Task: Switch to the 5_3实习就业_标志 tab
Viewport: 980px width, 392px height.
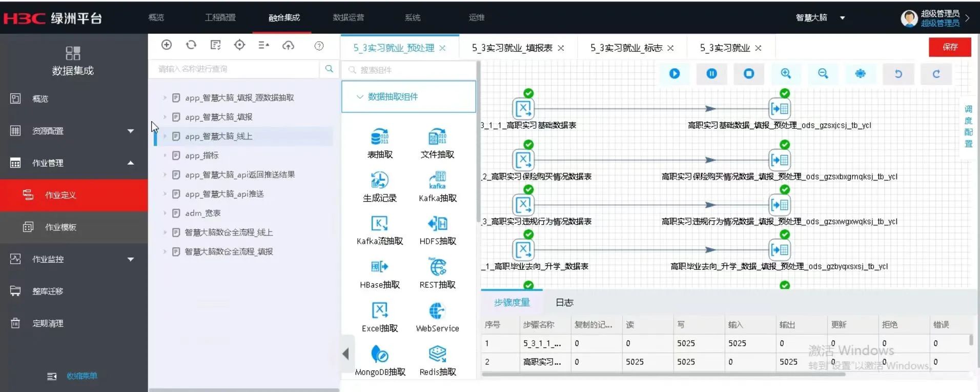Action: (x=626, y=48)
